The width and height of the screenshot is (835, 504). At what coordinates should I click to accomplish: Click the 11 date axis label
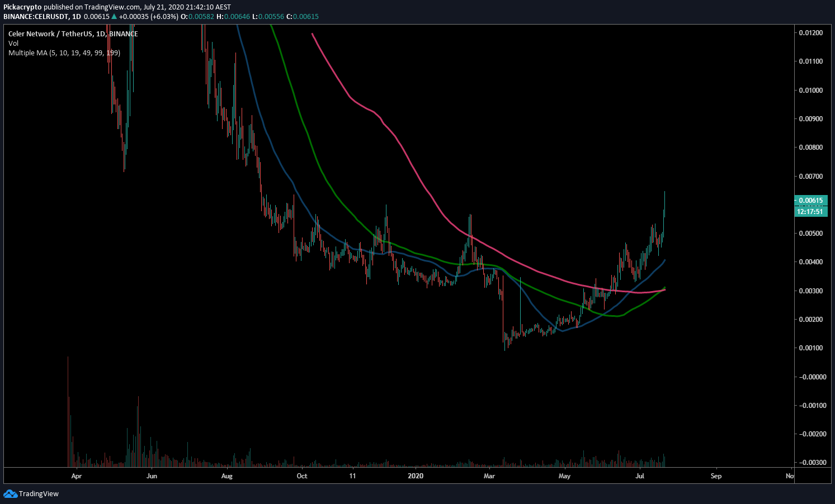pos(352,476)
